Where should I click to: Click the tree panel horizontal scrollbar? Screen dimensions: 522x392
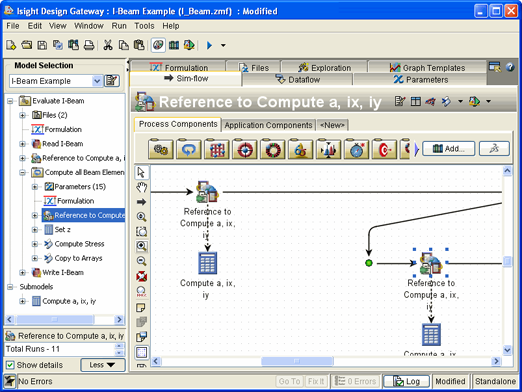coord(55,319)
